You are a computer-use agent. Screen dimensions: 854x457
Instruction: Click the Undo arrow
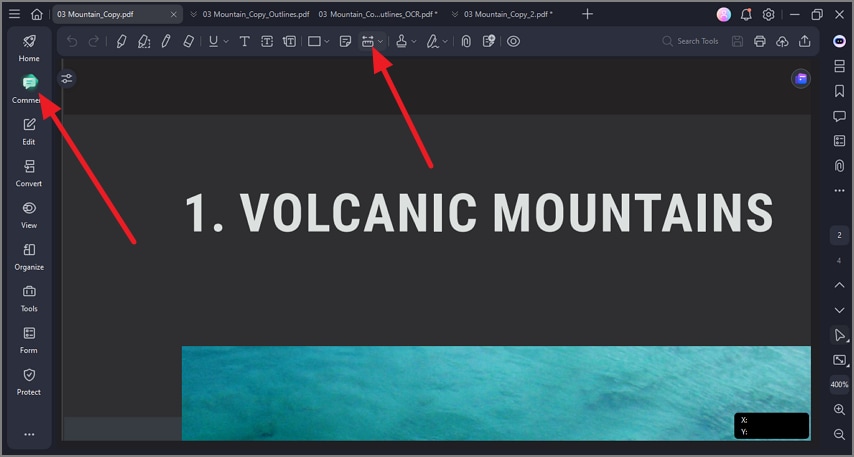tap(72, 41)
